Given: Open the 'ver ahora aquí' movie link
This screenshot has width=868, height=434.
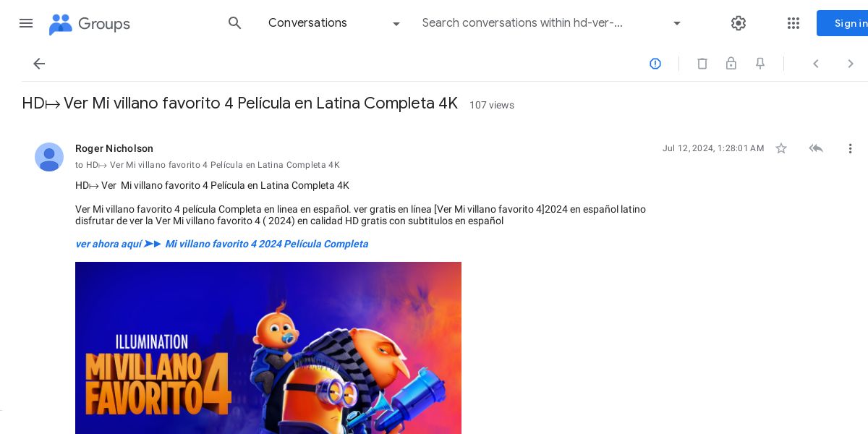Looking at the screenshot, I should tap(221, 244).
